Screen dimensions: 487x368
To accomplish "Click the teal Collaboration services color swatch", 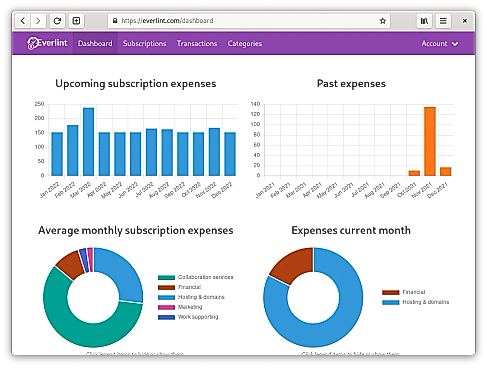I will click(x=166, y=277).
